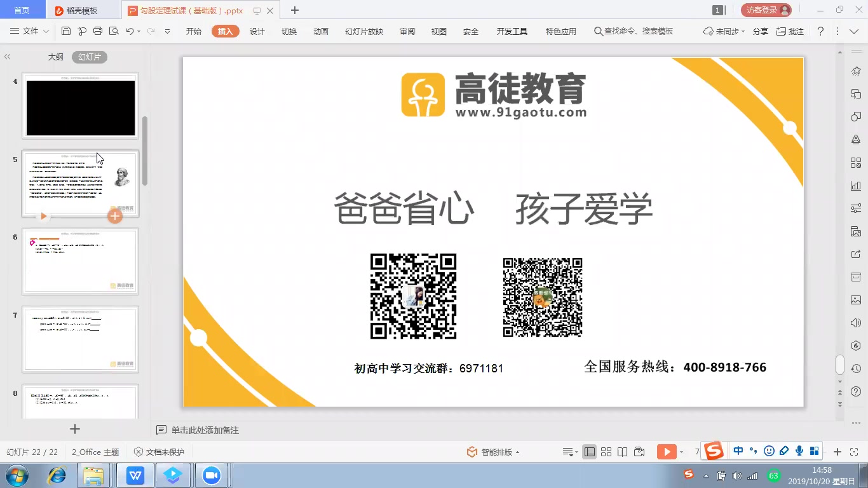Open the quick access toolbar customize dropdown
Image resolution: width=868 pixels, height=488 pixels.
pos(167,31)
